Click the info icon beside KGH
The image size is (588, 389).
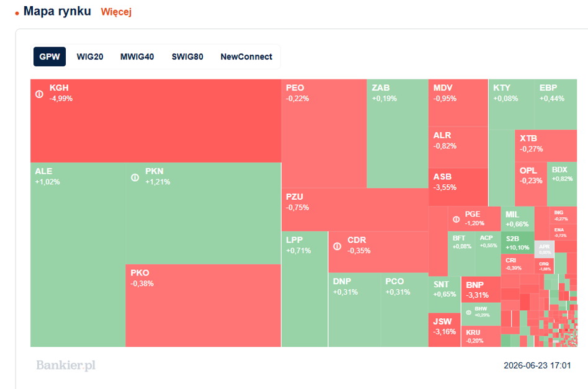click(39, 94)
